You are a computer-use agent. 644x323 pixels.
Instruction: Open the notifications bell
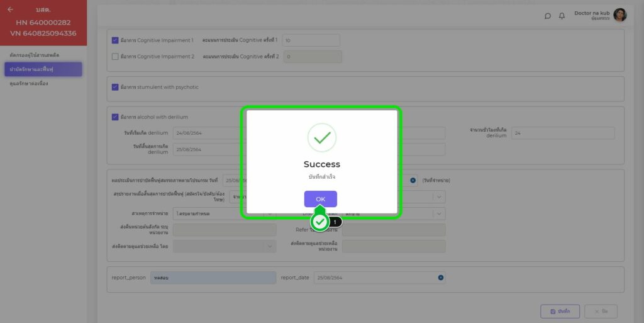tap(562, 16)
